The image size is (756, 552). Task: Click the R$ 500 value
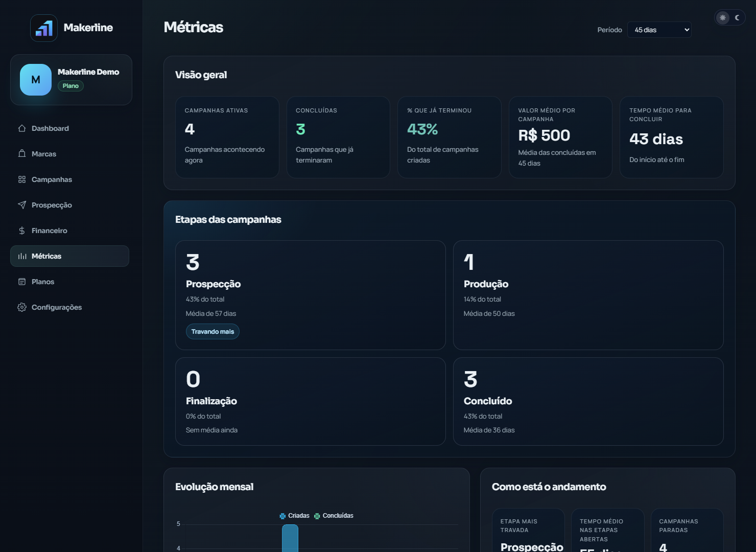click(x=544, y=135)
